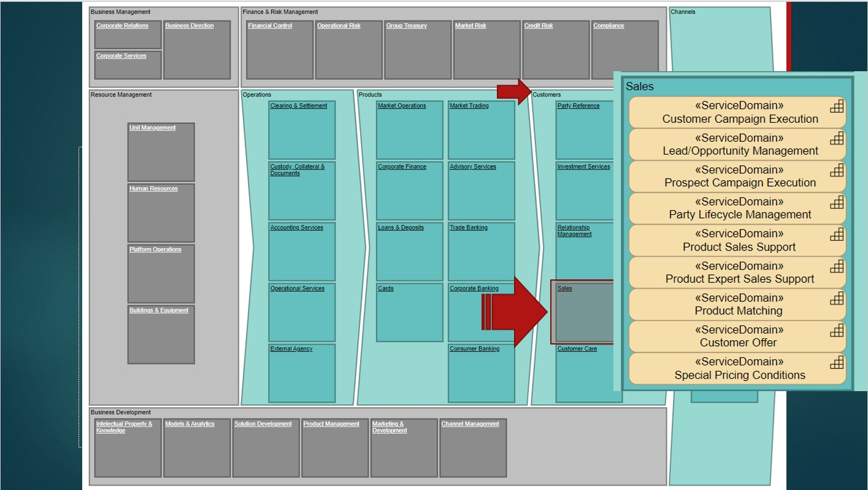
Task: Open the Party Reference link
Action: pyautogui.click(x=578, y=106)
